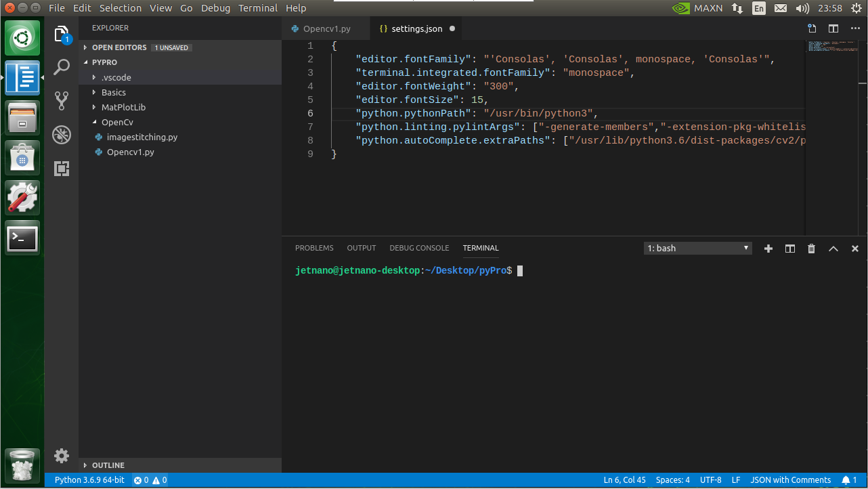Kill the terminal using the trash icon
The image size is (868, 489).
pyautogui.click(x=812, y=248)
